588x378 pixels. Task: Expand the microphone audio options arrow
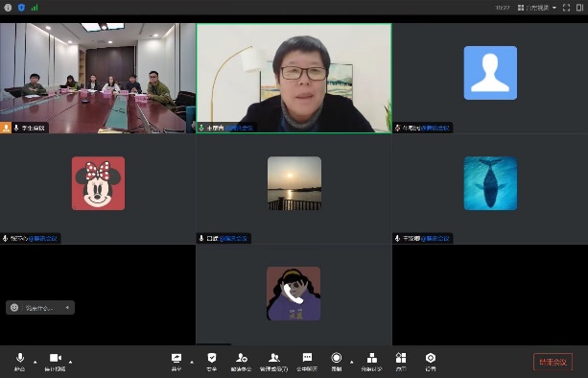pos(35,362)
